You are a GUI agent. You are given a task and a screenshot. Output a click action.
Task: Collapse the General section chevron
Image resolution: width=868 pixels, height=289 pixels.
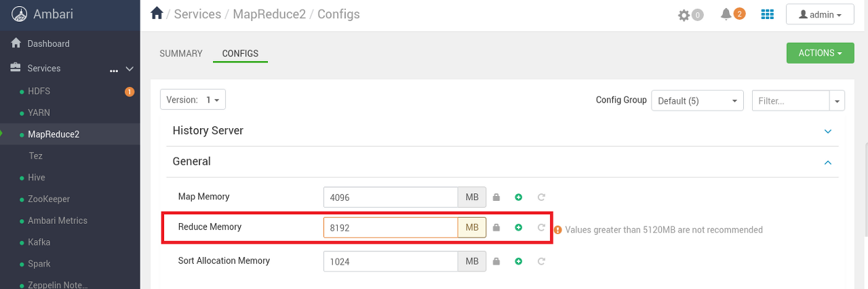(827, 162)
